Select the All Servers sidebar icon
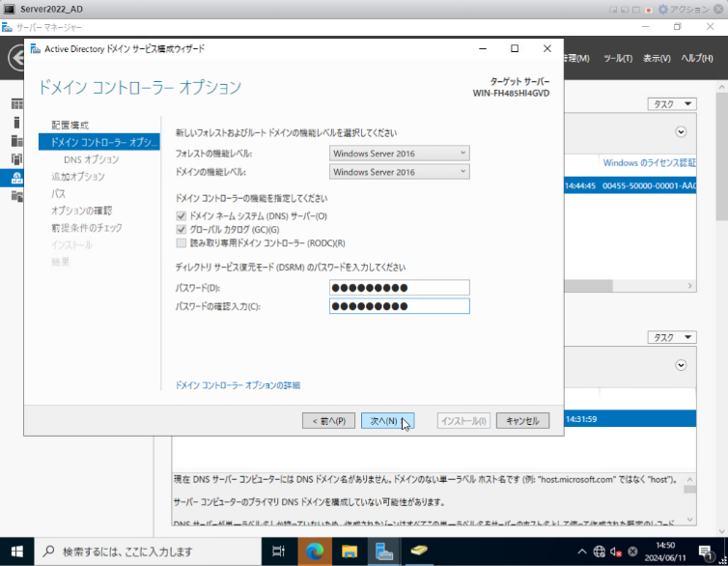Image resolution: width=728 pixels, height=566 pixels. point(16,141)
